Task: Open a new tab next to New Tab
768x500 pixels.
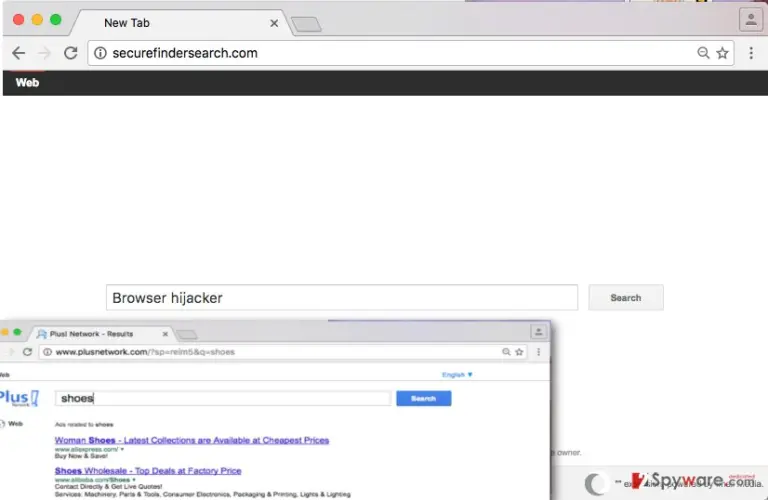Action: 306,24
